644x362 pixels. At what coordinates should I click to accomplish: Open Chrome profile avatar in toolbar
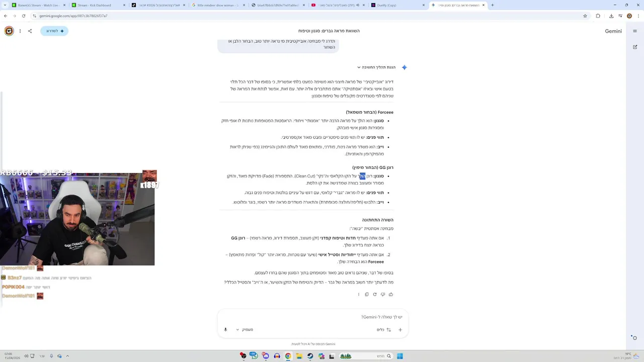pos(629,16)
